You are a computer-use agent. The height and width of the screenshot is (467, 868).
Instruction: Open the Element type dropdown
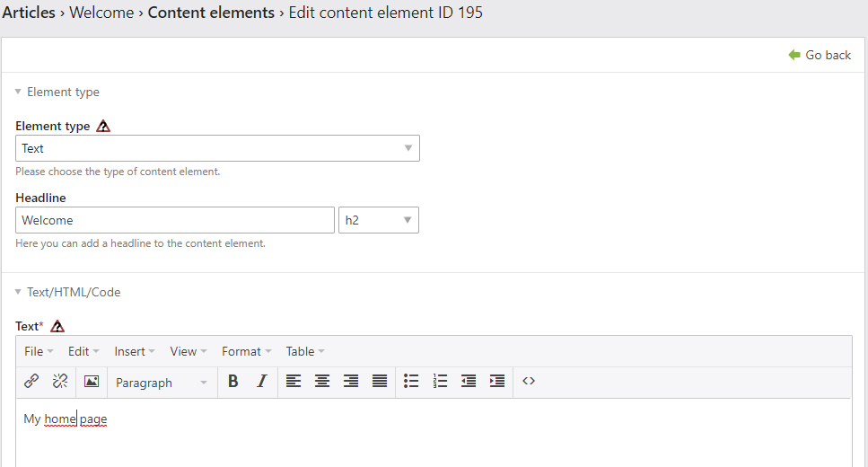pyautogui.click(x=217, y=148)
